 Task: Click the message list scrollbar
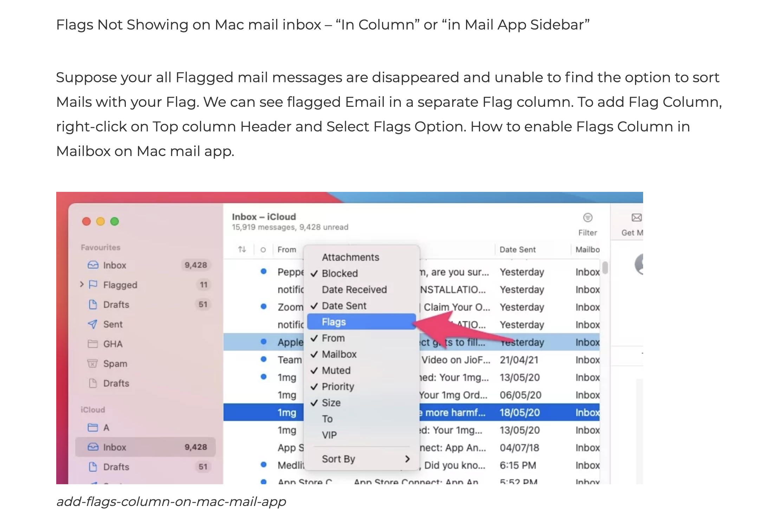[605, 268]
